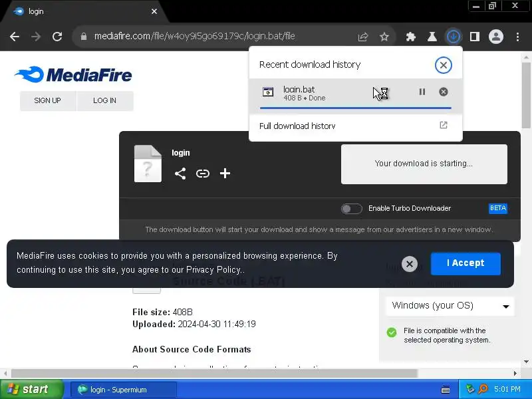
Task: Click the green compatibility check icon
Action: tap(392, 332)
